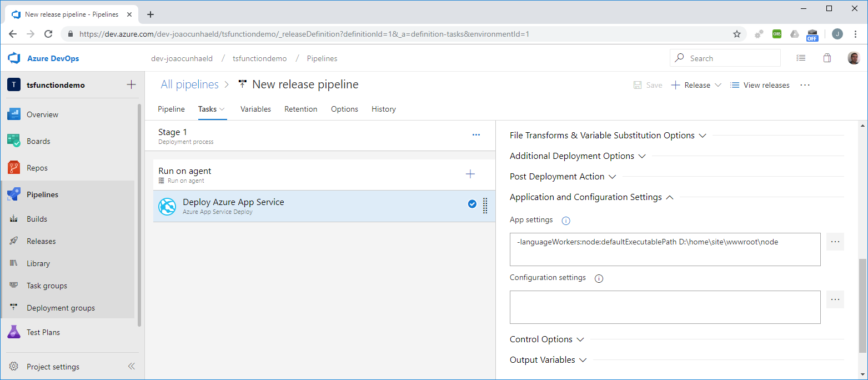Click the plus icon next to tsfunctiondemo
Screen dimensions: 868x380
[131, 85]
